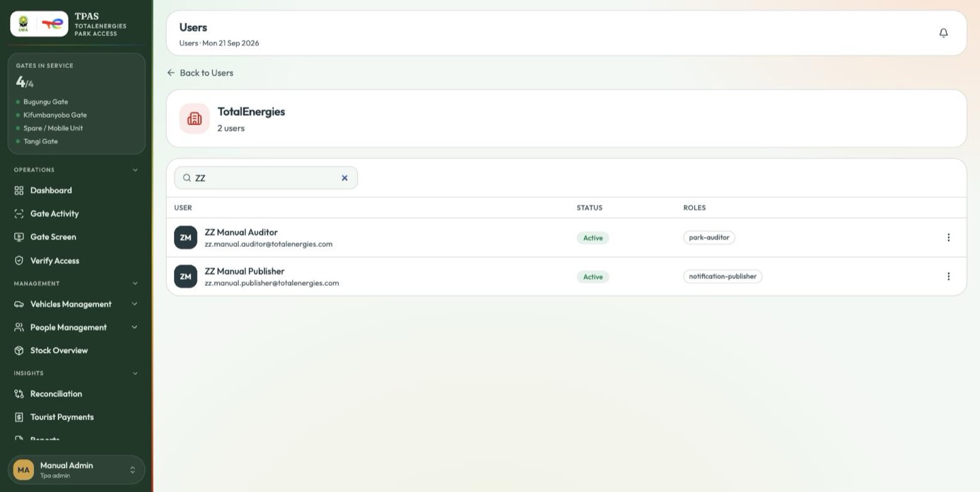Click the Kifumbanyobo Gate entry
Image resolution: width=980 pixels, height=492 pixels.
pyautogui.click(x=55, y=115)
